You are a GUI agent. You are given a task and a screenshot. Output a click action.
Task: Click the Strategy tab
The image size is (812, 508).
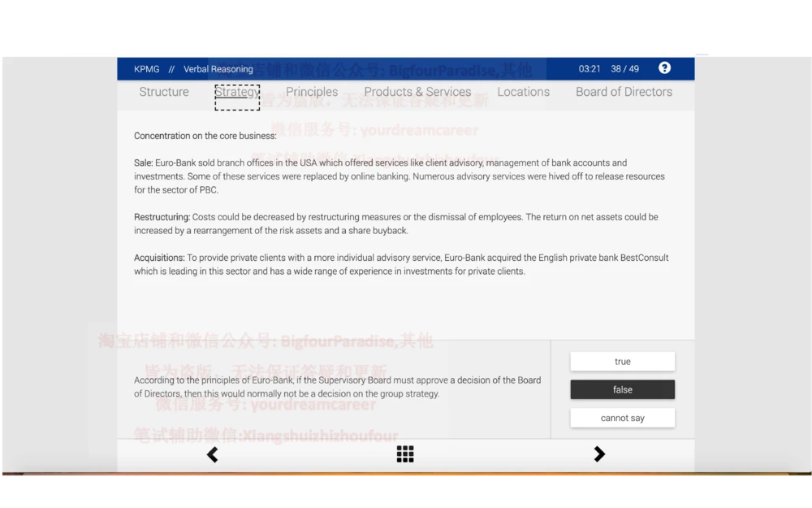(x=237, y=92)
